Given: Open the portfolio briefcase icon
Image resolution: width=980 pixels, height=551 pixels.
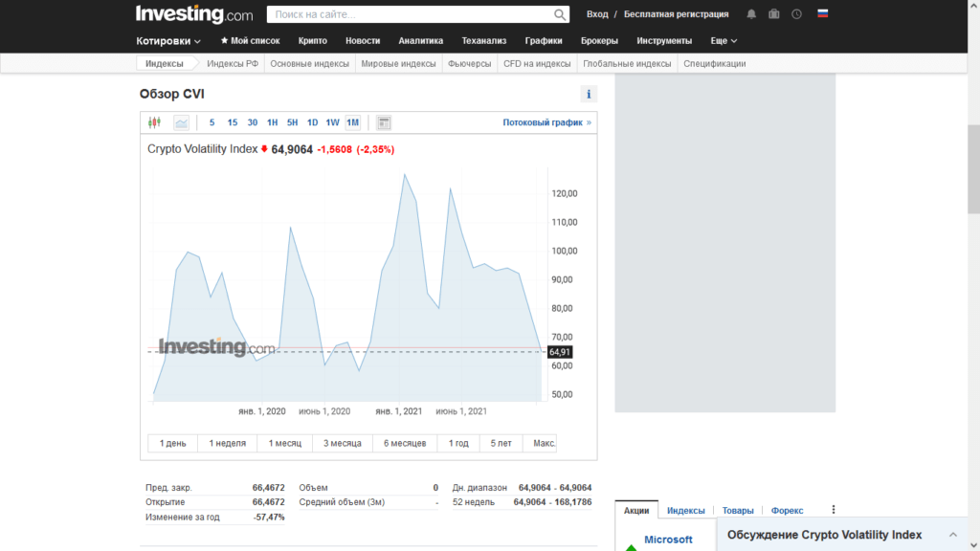Looking at the screenshot, I should click(773, 14).
